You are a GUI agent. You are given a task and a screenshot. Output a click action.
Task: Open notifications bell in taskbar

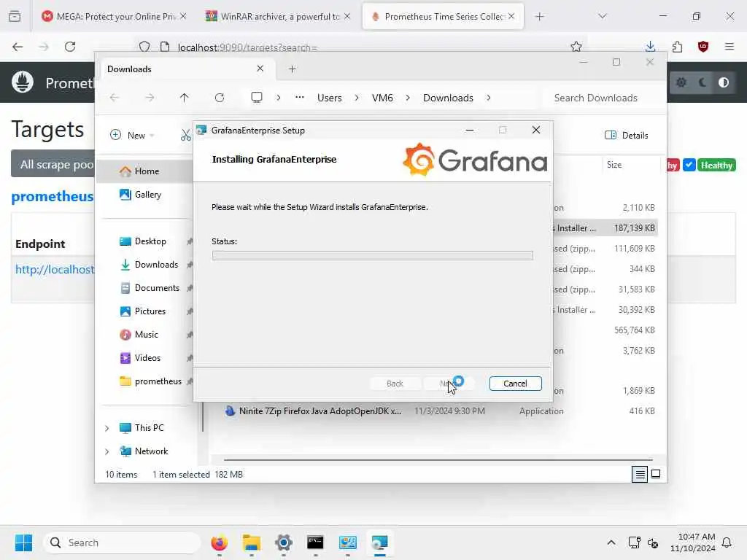click(x=727, y=542)
